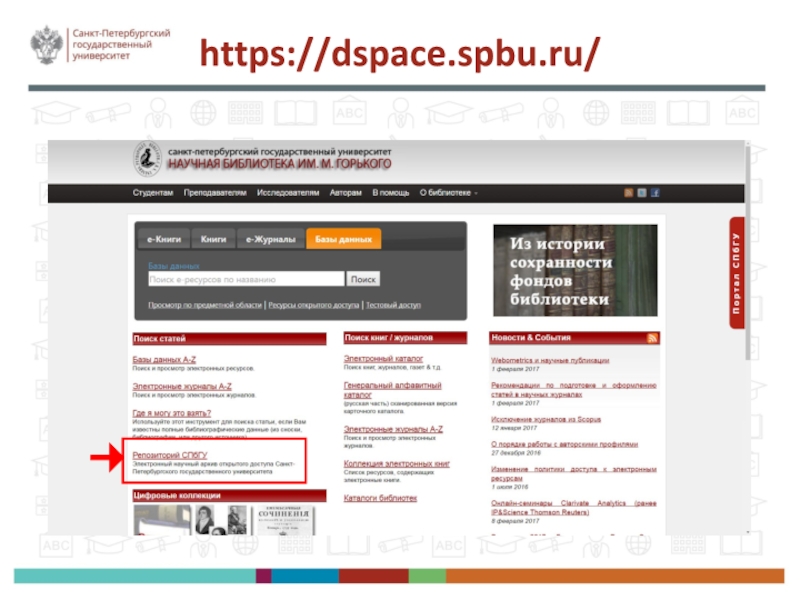Switch to е-Книги tab

164,239
